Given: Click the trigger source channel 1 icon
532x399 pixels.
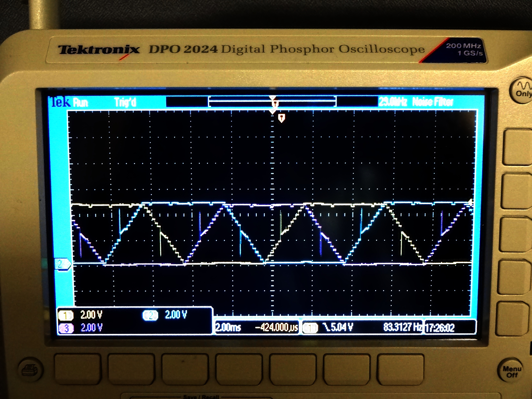Looking at the screenshot, I should 310,328.
